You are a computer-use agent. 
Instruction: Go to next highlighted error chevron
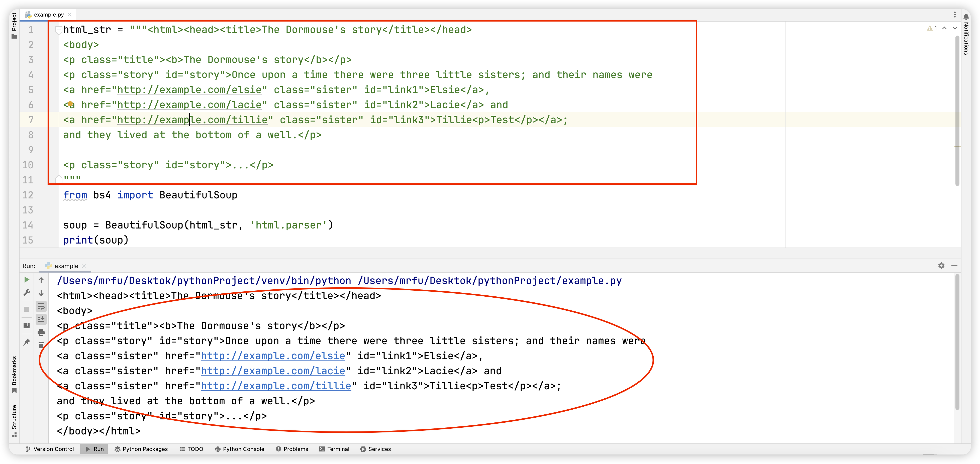[954, 28]
